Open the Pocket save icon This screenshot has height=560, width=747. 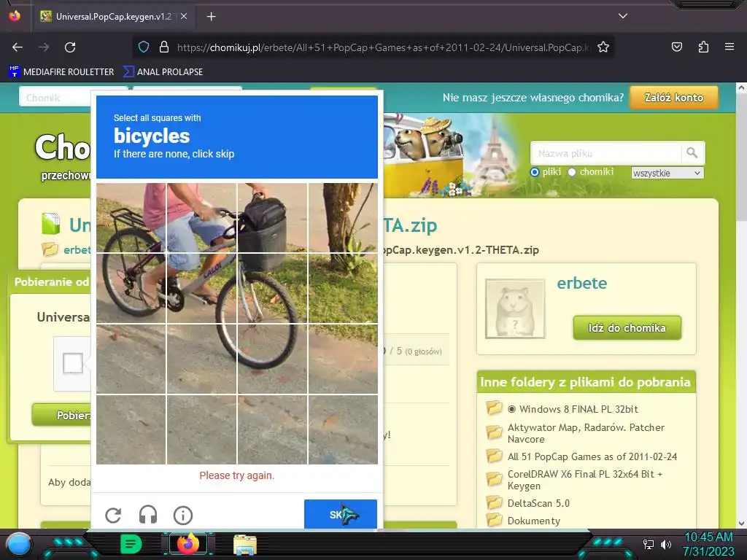(676, 47)
